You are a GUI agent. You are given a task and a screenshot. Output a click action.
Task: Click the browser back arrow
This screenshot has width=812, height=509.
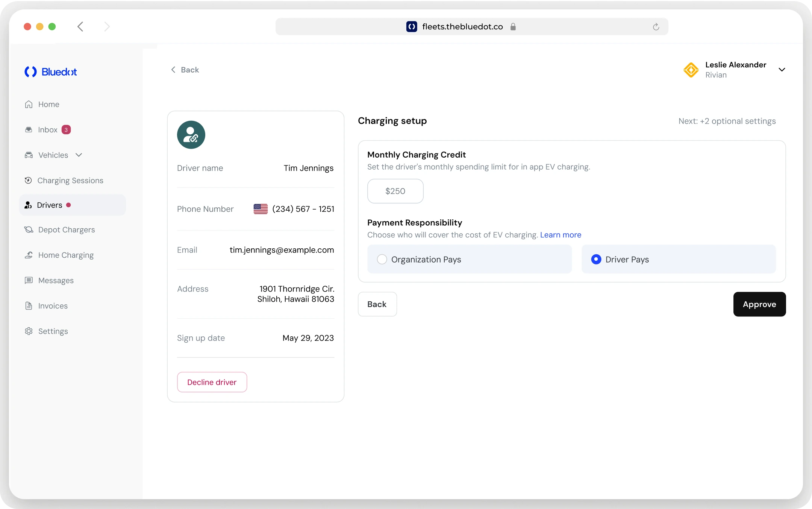tap(80, 26)
